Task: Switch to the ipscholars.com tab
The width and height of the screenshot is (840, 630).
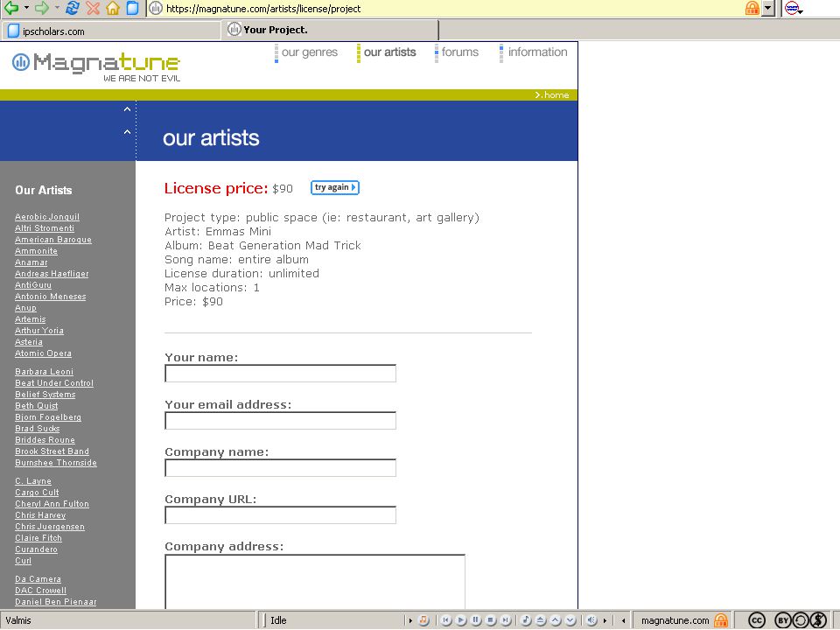Action: coord(111,31)
